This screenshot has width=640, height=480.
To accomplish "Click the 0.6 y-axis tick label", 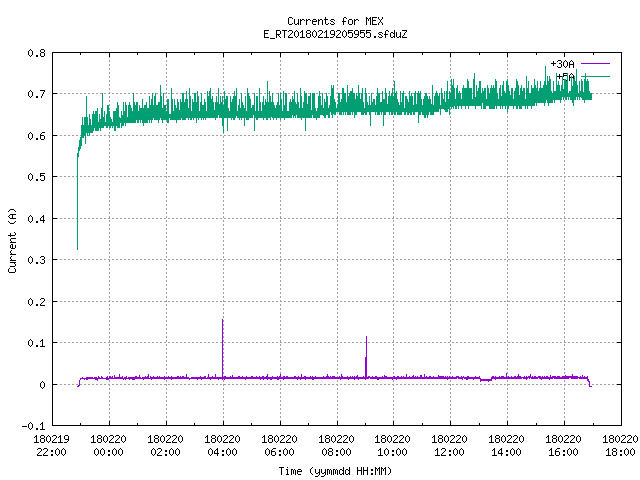I will point(37,136).
